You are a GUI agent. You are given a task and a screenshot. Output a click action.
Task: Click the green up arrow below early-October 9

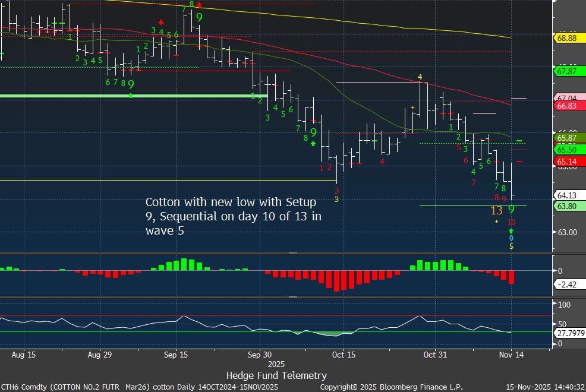pos(313,144)
